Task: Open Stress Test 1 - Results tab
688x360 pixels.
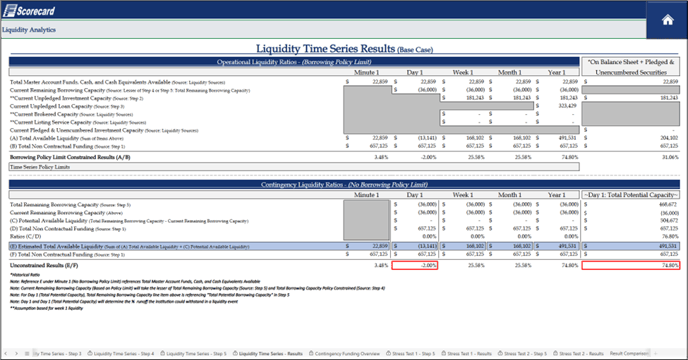Action: pyautogui.click(x=466, y=353)
